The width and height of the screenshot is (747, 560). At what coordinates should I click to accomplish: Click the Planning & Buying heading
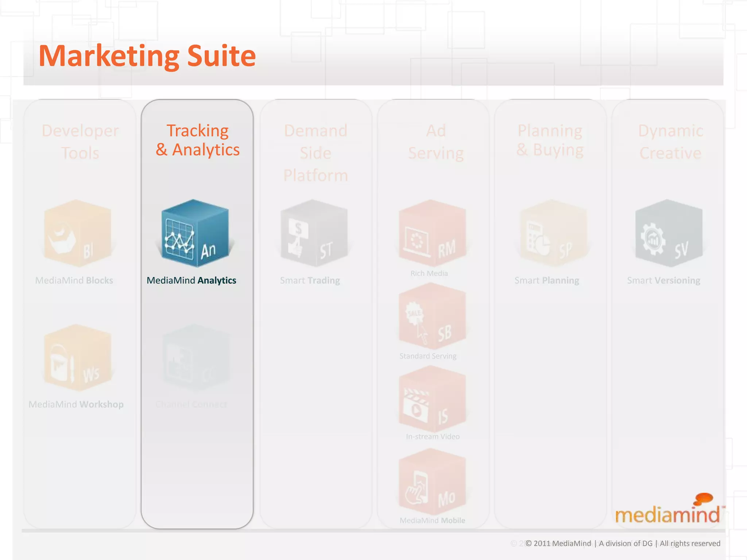pyautogui.click(x=550, y=140)
